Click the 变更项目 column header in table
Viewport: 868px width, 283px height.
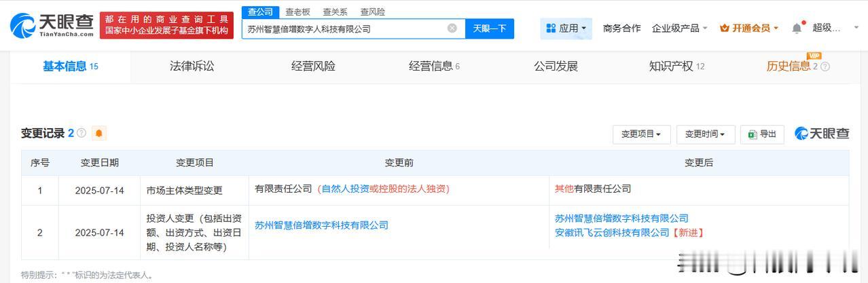pos(195,163)
